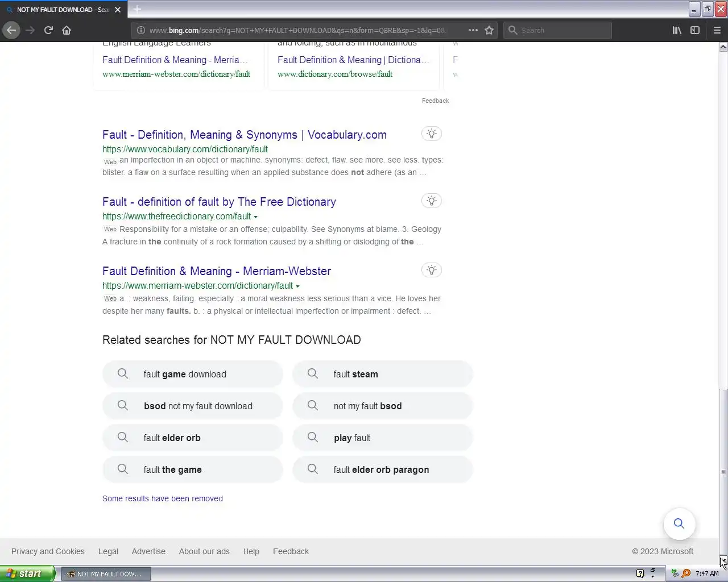Open Fault Definition & Meaning Merriam-Webster result
Viewport: 728px width, 582px height.
pos(217,271)
